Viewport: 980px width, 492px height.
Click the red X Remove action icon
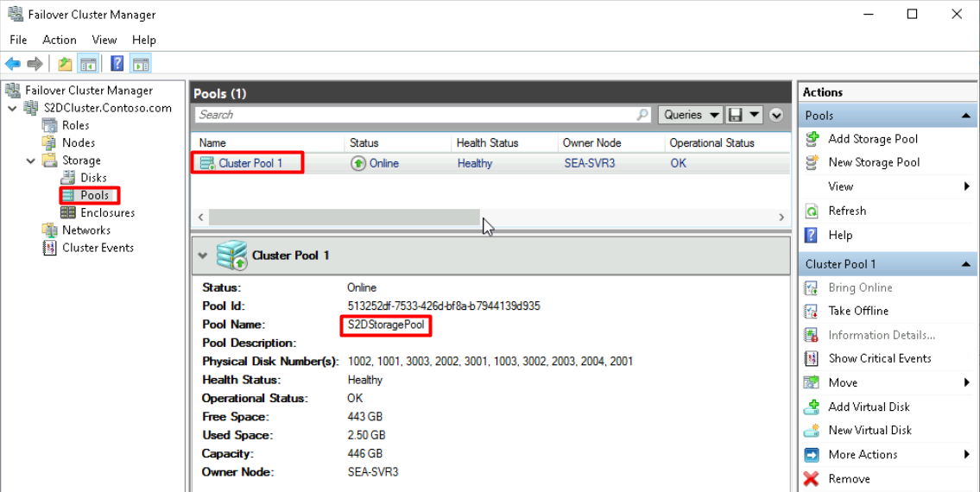[x=812, y=478]
